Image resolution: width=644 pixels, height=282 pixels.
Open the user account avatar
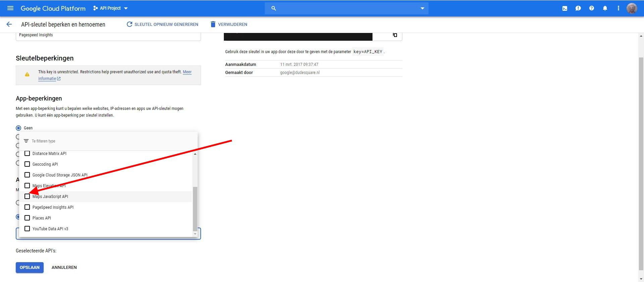pyautogui.click(x=632, y=8)
